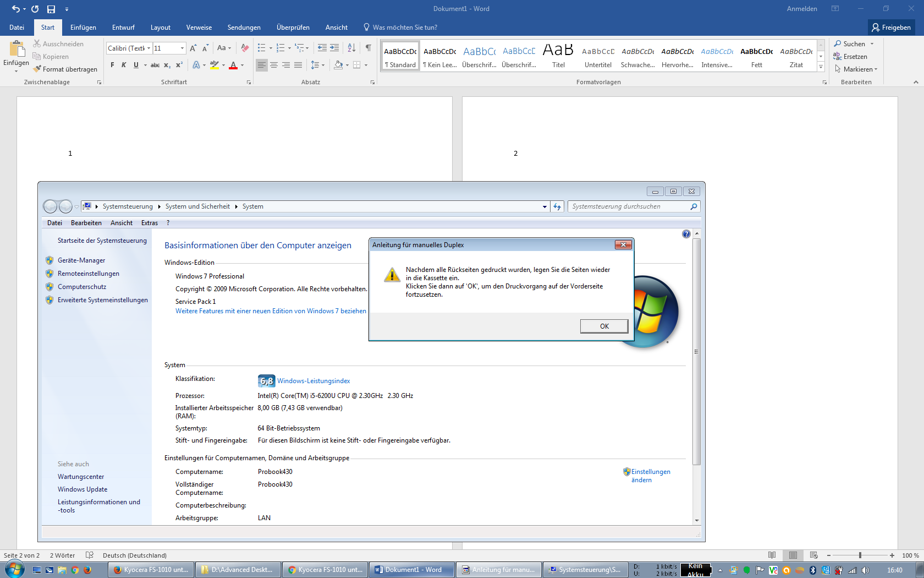Apply strikethrough with the abc icon

(x=155, y=65)
